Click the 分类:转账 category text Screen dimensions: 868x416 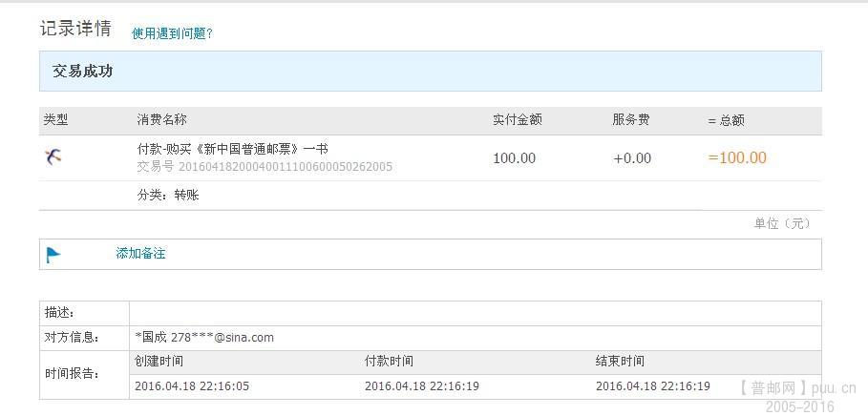[x=168, y=195]
